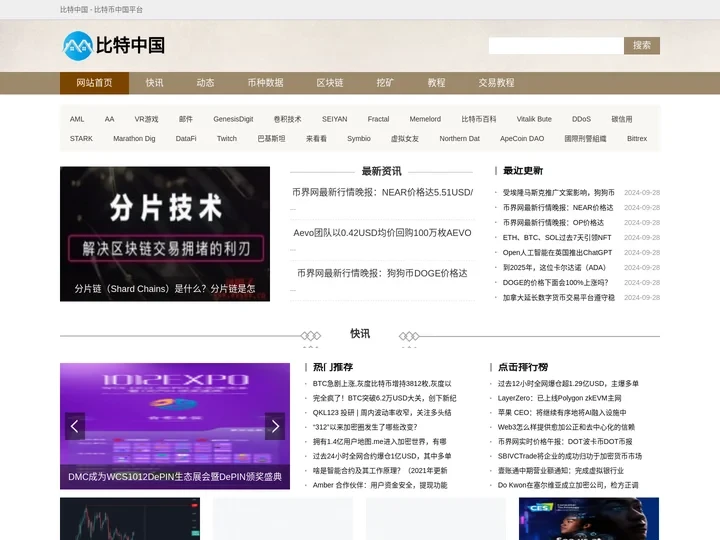The width and height of the screenshot is (720, 540).
Task: Open Amber 合作伙伴 article link
Action: (380, 485)
